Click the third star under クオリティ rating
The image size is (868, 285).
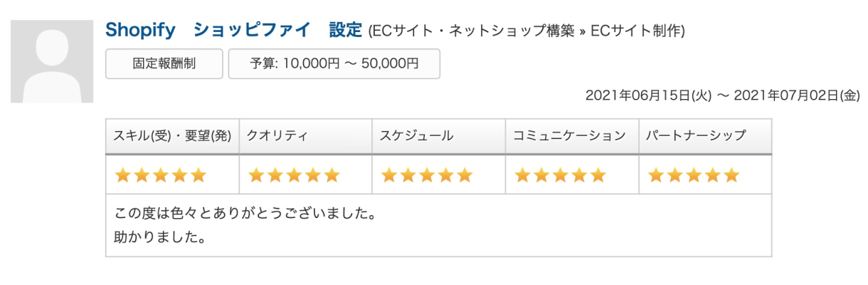(x=294, y=175)
